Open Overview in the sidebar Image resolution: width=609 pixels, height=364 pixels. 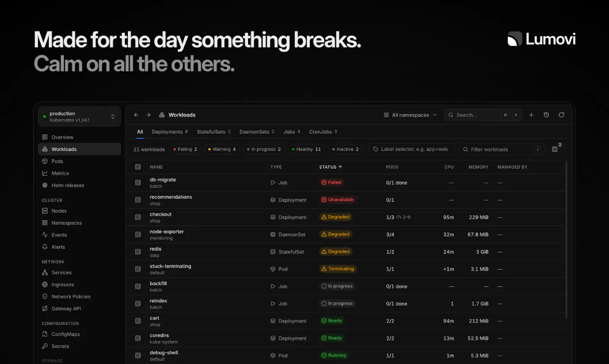79,137
